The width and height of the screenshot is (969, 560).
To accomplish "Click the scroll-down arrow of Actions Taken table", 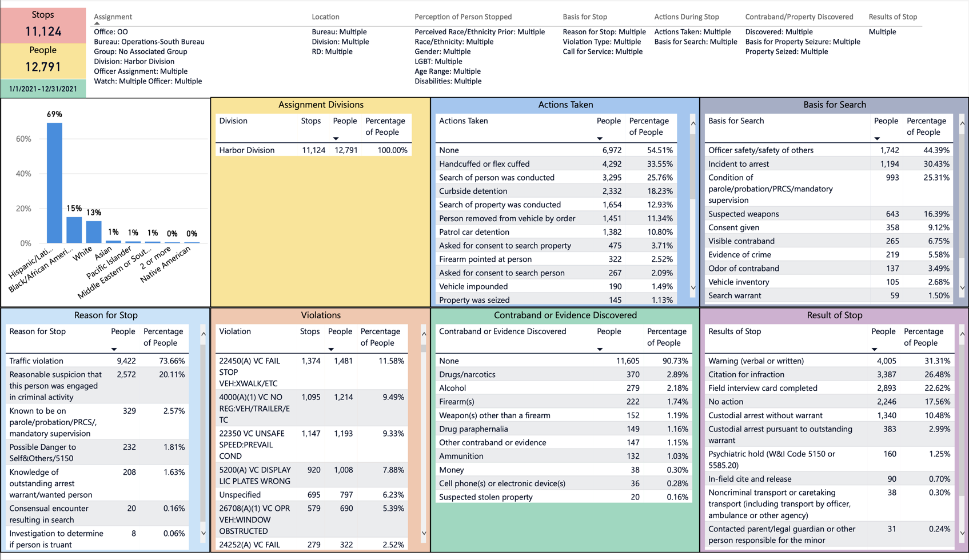I will [x=693, y=287].
